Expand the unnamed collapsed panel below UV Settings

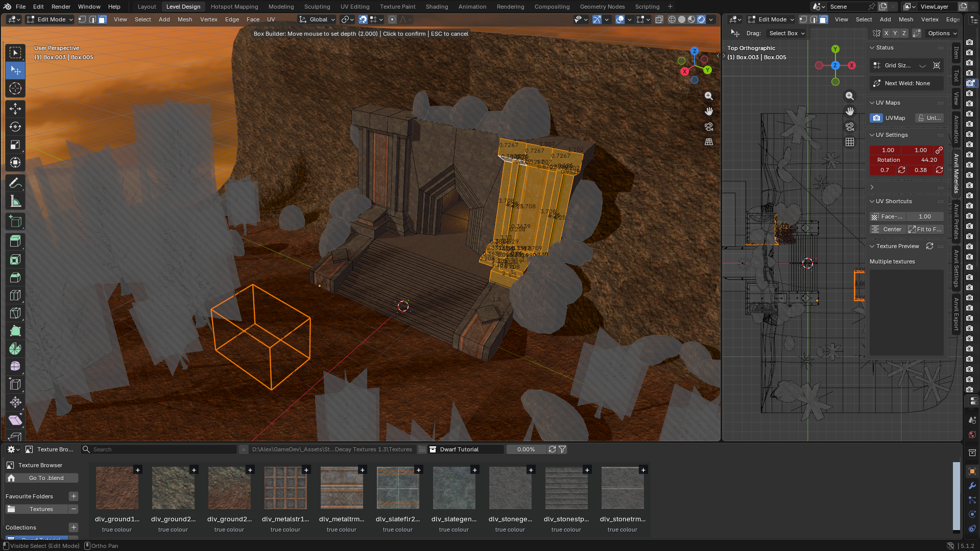tap(872, 187)
